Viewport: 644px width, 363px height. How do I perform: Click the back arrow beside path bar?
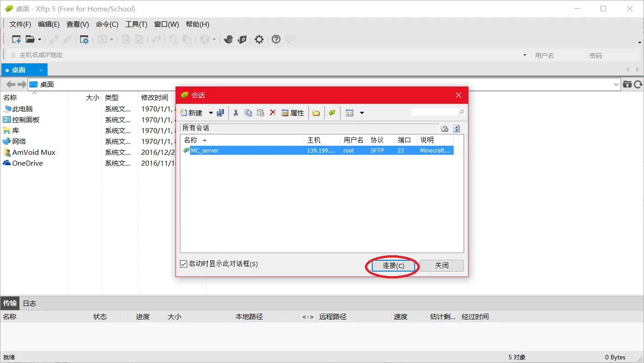click(11, 84)
